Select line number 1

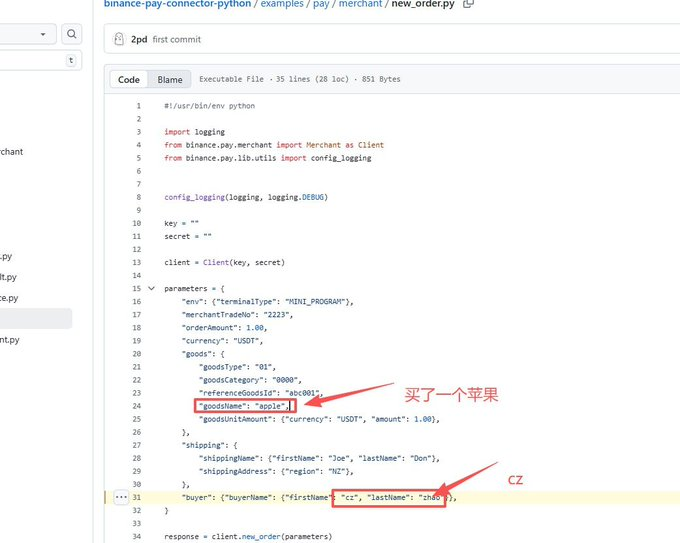[138, 106]
